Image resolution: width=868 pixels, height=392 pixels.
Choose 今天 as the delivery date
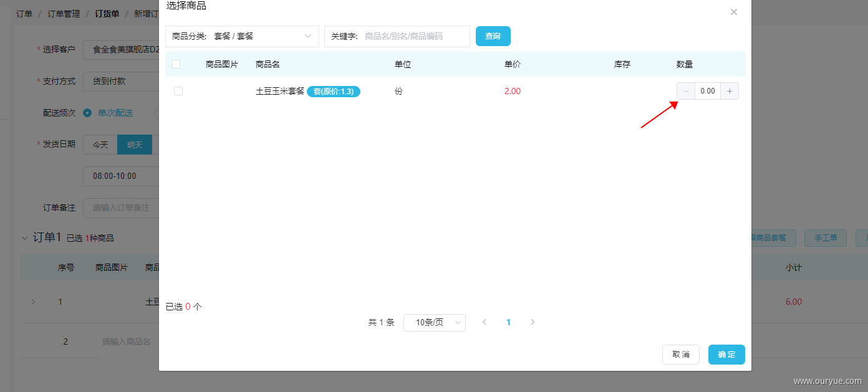click(x=100, y=145)
